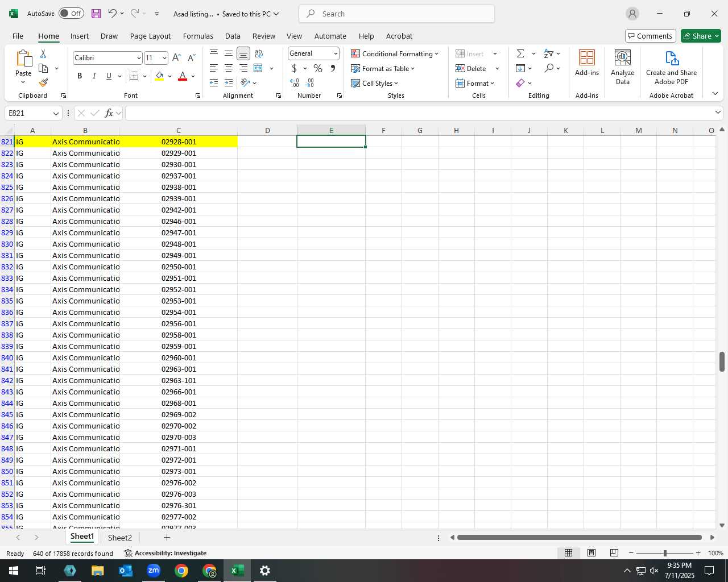Click the Orientation text angle icon
This screenshot has width=728, height=582.
coord(246,83)
